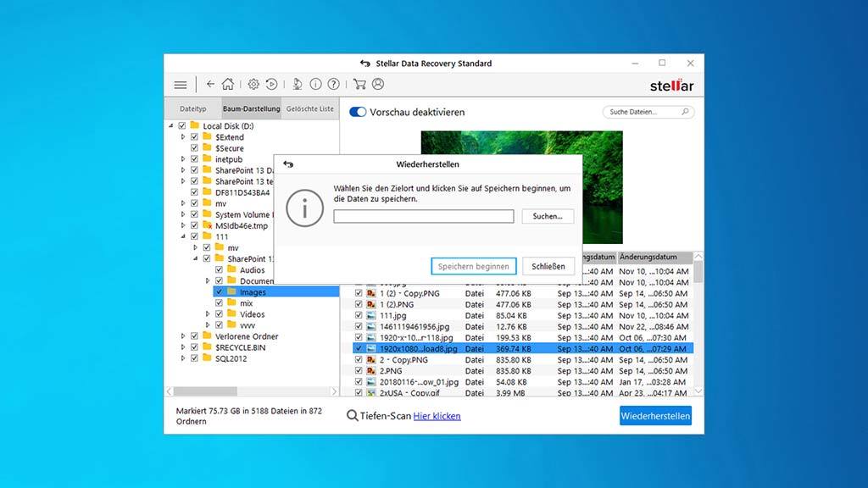The image size is (868, 488).
Task: Switch to the Gelöschte Liste tab
Action: pyautogui.click(x=309, y=109)
